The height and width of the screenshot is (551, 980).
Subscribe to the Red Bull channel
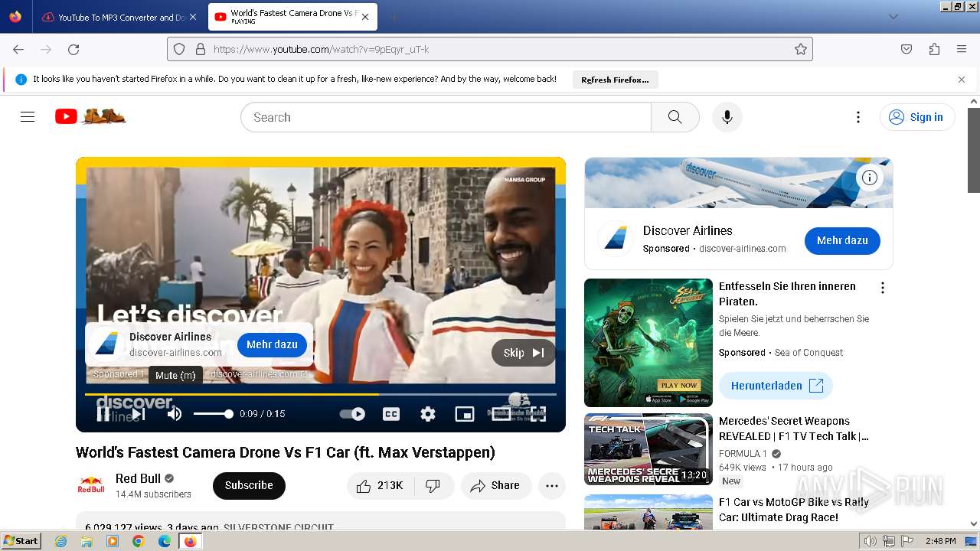coord(249,485)
